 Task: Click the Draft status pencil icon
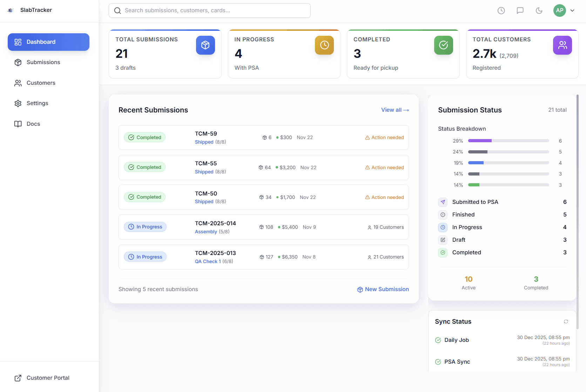443,240
